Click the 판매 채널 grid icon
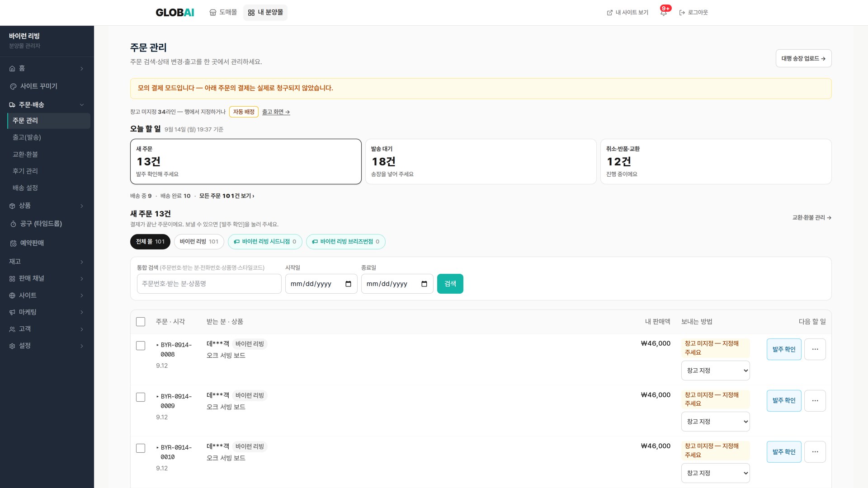The height and width of the screenshot is (488, 868). 12,279
